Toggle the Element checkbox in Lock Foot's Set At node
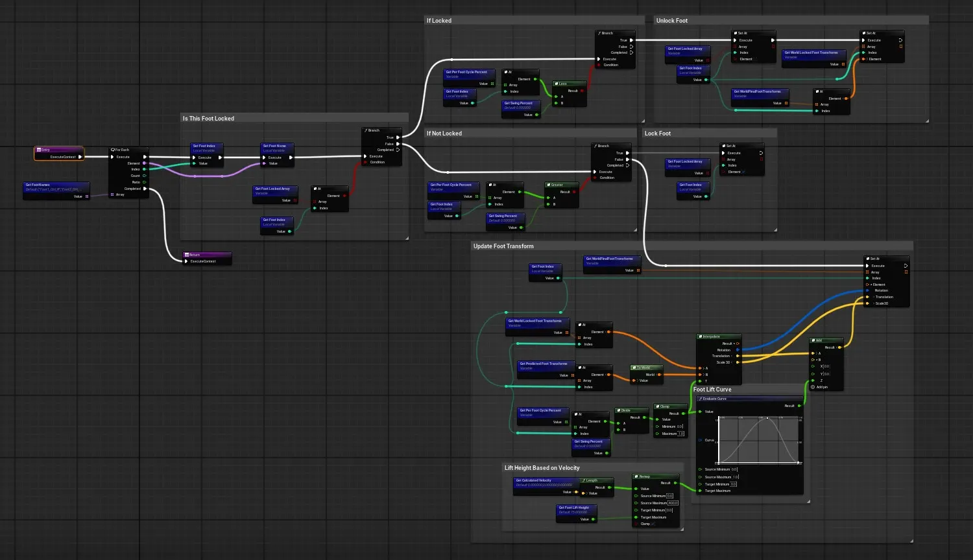The height and width of the screenshot is (560, 973). tap(743, 172)
